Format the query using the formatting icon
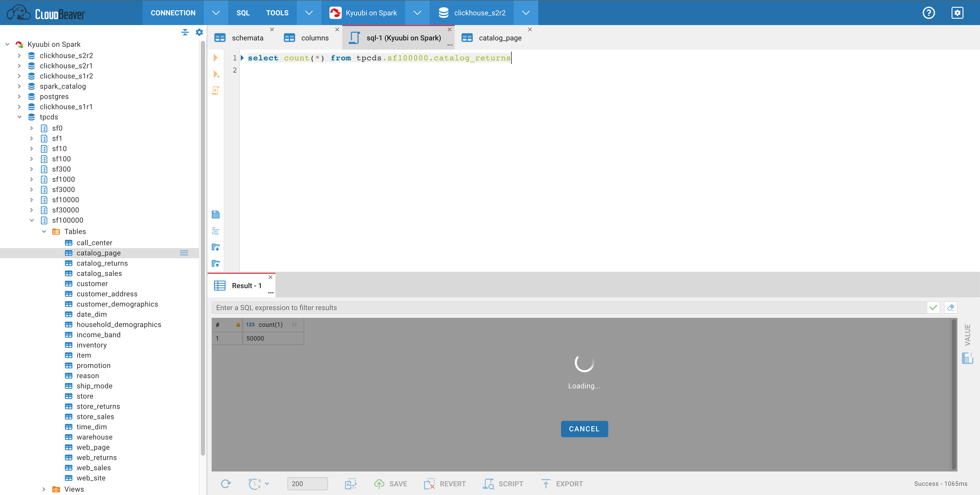The width and height of the screenshot is (980, 495). pyautogui.click(x=216, y=231)
